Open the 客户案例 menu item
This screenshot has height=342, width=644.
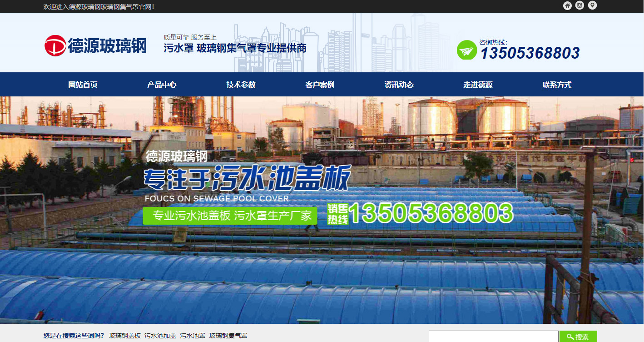click(x=319, y=84)
